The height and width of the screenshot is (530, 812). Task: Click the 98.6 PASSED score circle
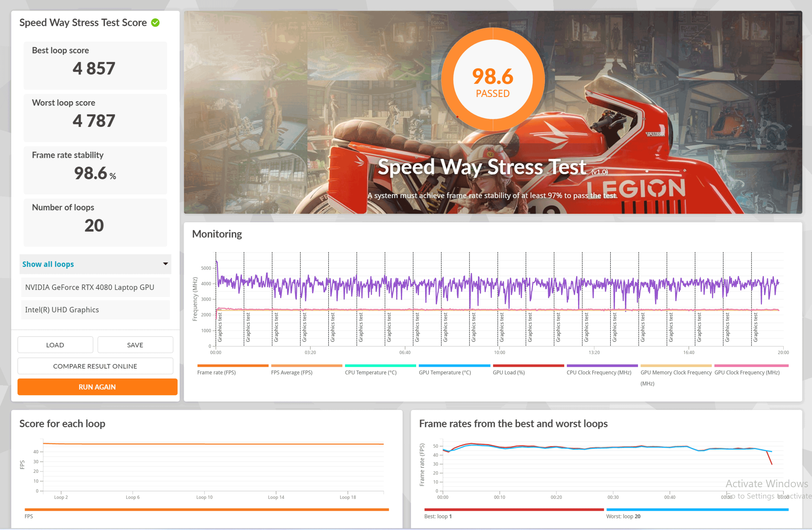(492, 80)
